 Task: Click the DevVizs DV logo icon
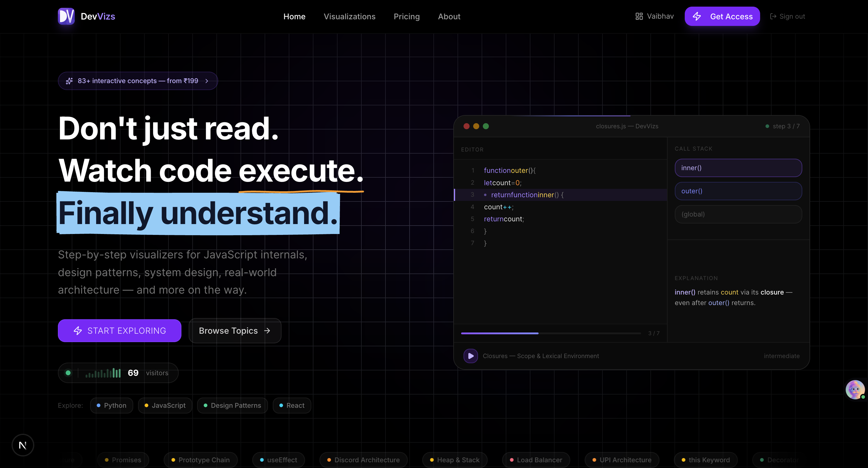tap(66, 16)
